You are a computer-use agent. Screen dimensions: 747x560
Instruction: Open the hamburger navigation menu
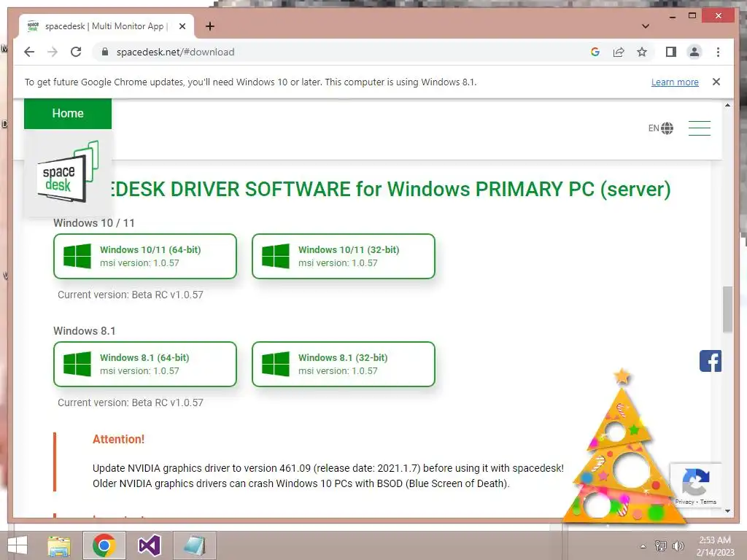pyautogui.click(x=700, y=128)
